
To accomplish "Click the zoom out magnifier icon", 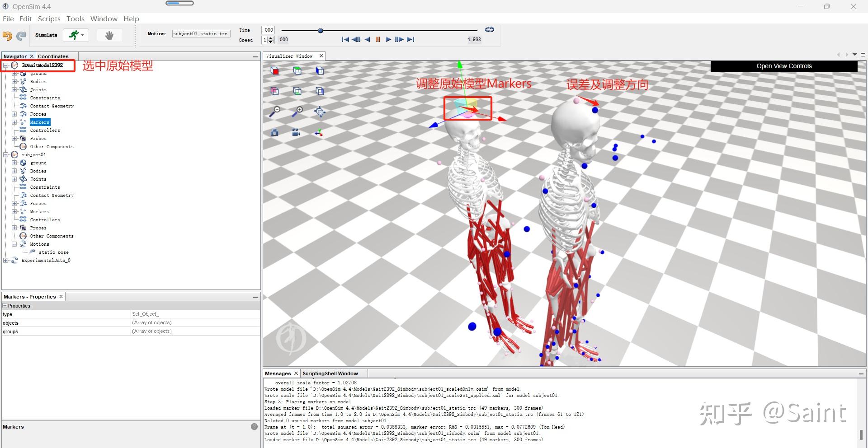I will tap(274, 112).
